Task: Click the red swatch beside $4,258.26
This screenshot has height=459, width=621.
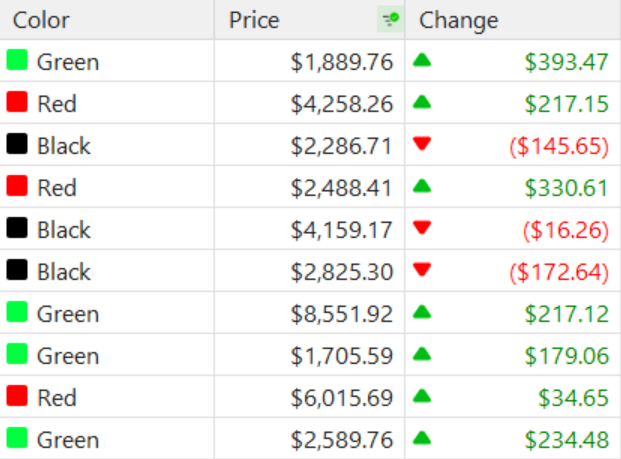Action: coord(17,103)
